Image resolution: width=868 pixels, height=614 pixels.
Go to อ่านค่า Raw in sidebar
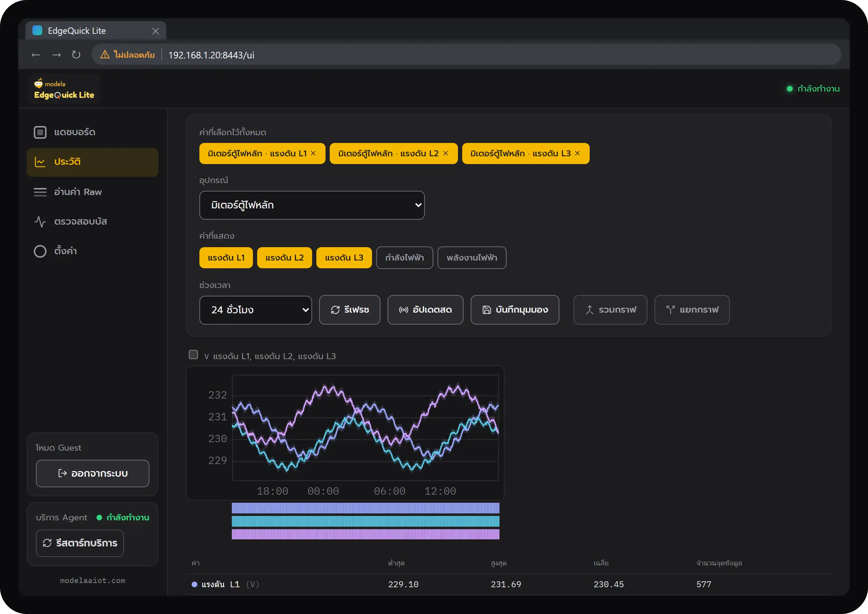coord(92,192)
